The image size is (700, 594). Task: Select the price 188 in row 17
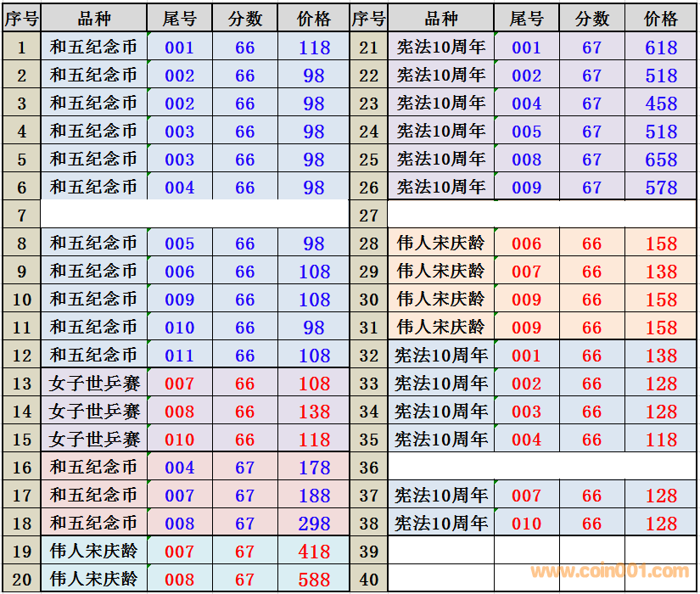(x=314, y=496)
